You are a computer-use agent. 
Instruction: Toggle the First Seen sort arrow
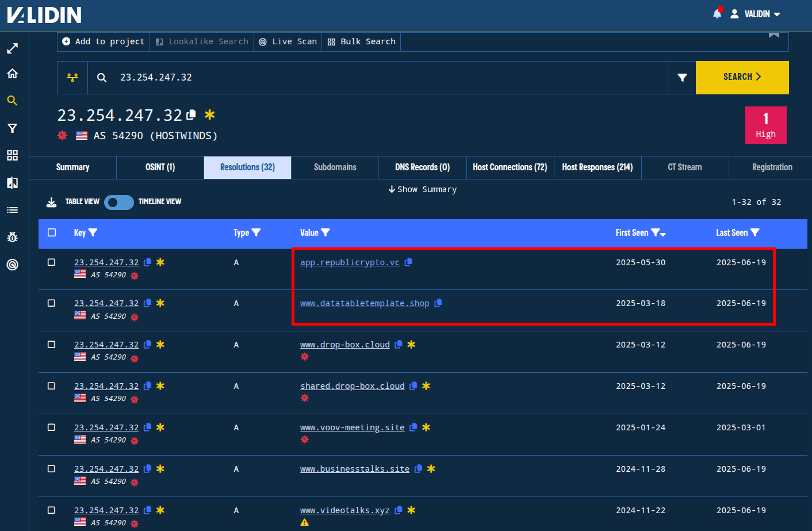[663, 234]
